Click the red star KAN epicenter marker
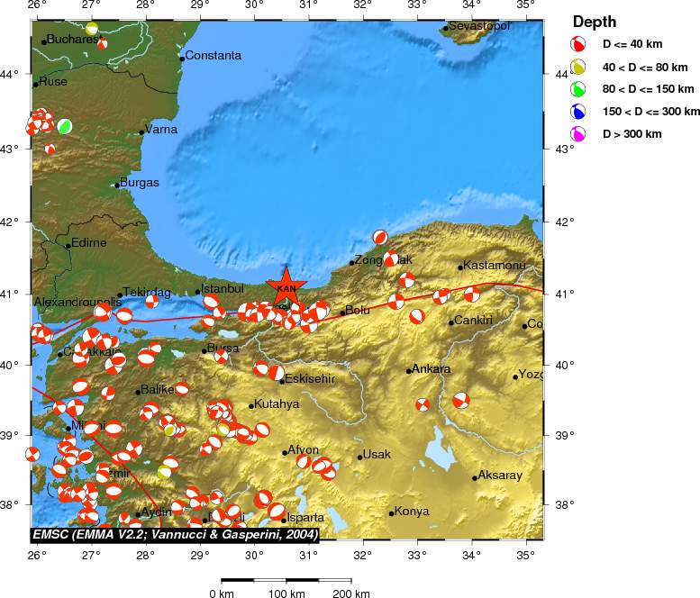The width and height of the screenshot is (700, 598). point(286,288)
